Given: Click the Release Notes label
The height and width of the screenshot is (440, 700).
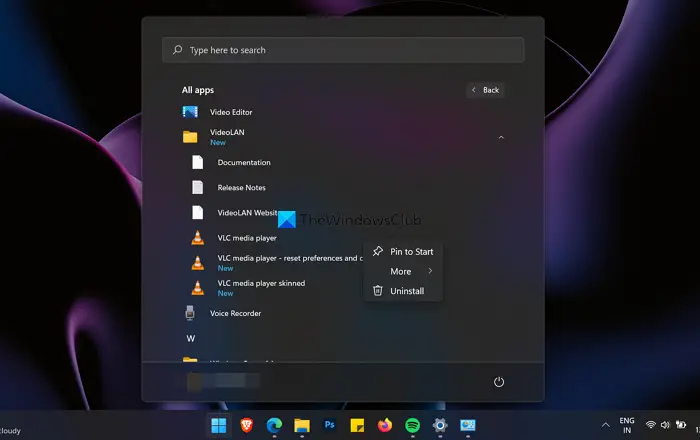Looking at the screenshot, I should [242, 187].
